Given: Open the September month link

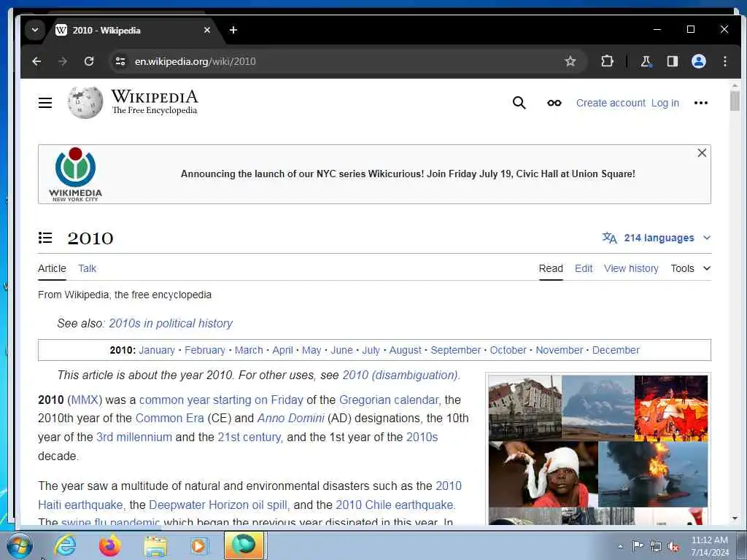Looking at the screenshot, I should coord(456,350).
